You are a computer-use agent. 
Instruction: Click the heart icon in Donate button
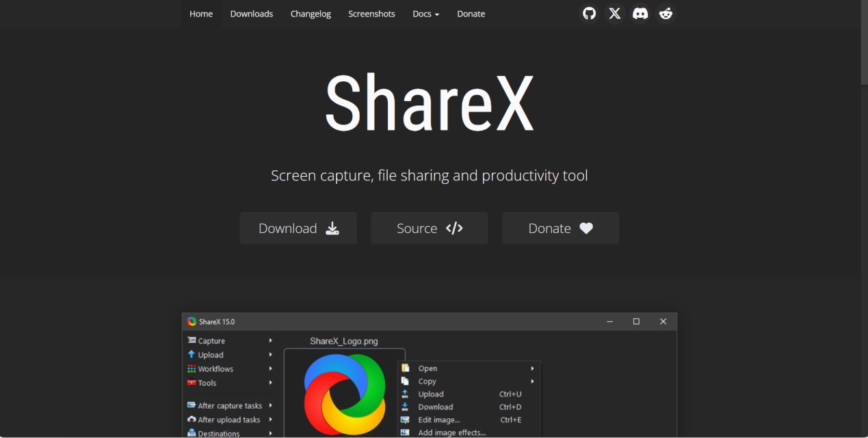(586, 228)
